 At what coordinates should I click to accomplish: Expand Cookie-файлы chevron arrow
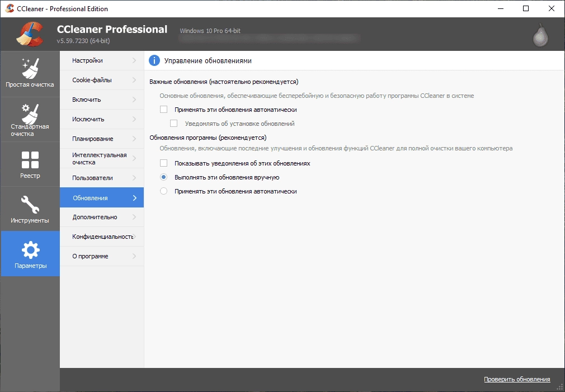[x=134, y=80]
